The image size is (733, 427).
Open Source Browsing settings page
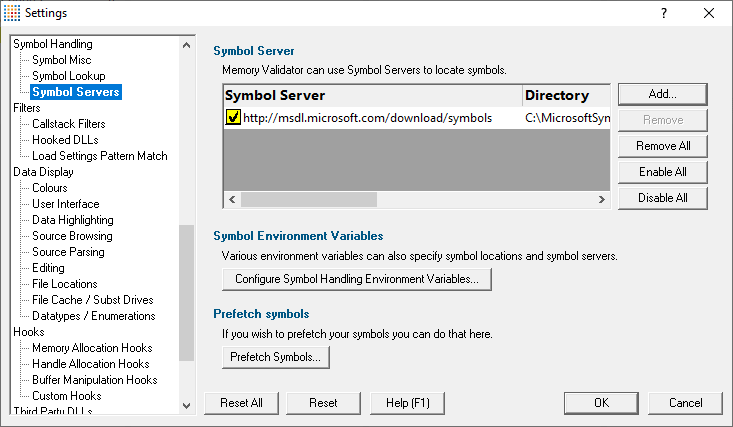point(72,236)
